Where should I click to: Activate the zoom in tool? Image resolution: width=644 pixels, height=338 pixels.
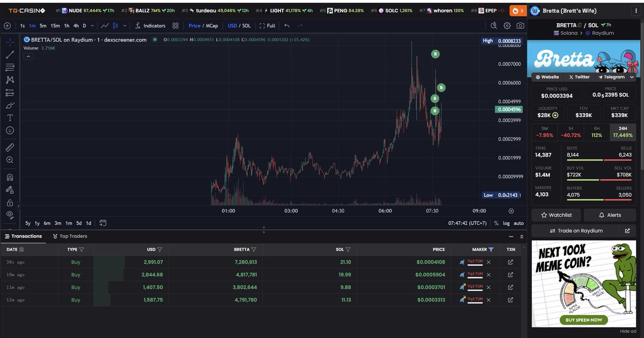pyautogui.click(x=10, y=160)
